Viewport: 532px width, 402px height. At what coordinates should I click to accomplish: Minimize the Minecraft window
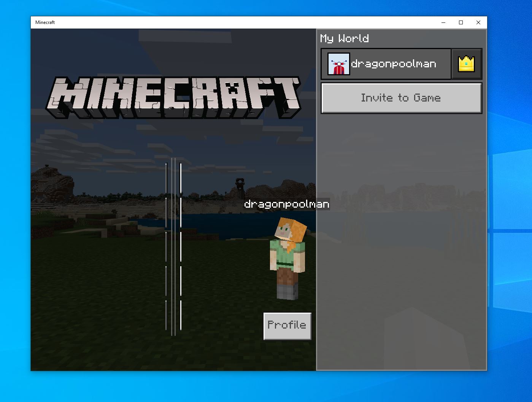click(443, 22)
